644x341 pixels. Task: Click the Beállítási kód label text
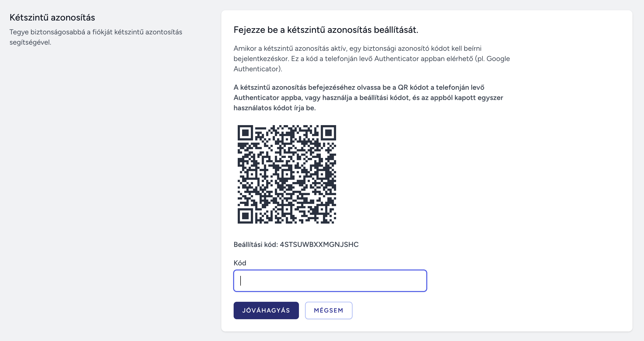tap(256, 244)
